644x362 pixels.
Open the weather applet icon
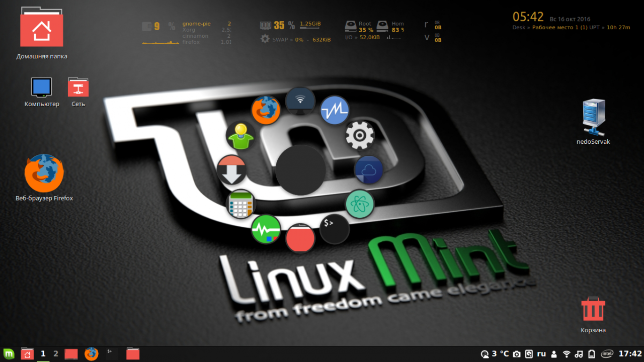click(x=485, y=354)
